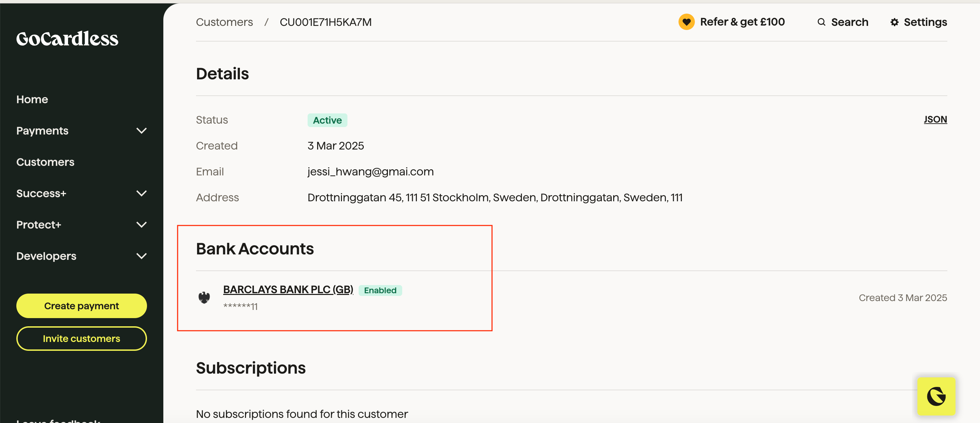Open Success+ in the sidebar

[x=41, y=193]
